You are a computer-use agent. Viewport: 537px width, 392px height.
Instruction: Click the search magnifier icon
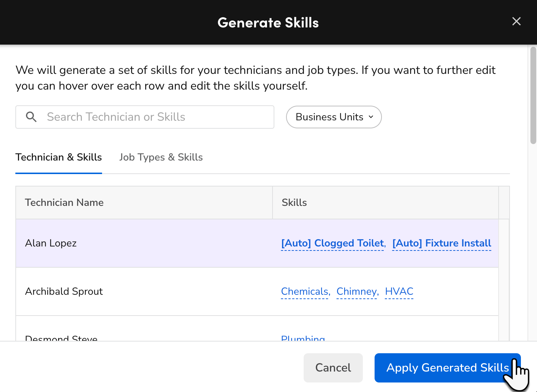(31, 117)
